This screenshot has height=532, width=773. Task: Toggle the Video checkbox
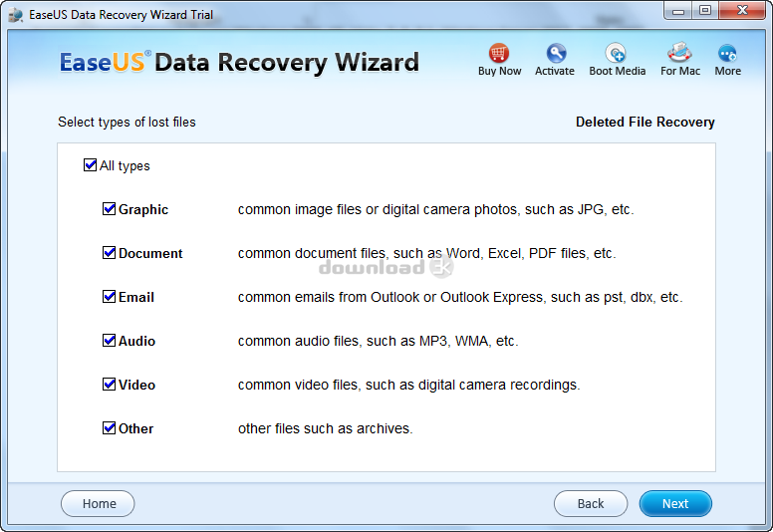(109, 385)
